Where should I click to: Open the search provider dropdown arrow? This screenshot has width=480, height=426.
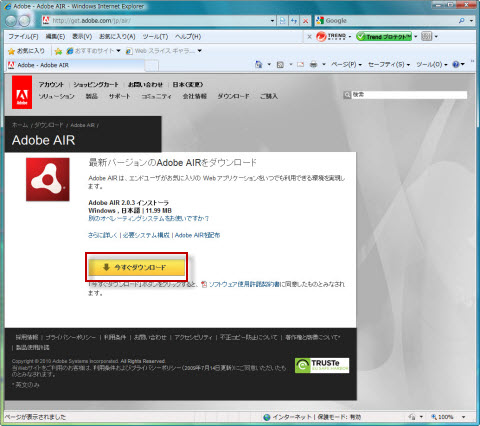471,21
